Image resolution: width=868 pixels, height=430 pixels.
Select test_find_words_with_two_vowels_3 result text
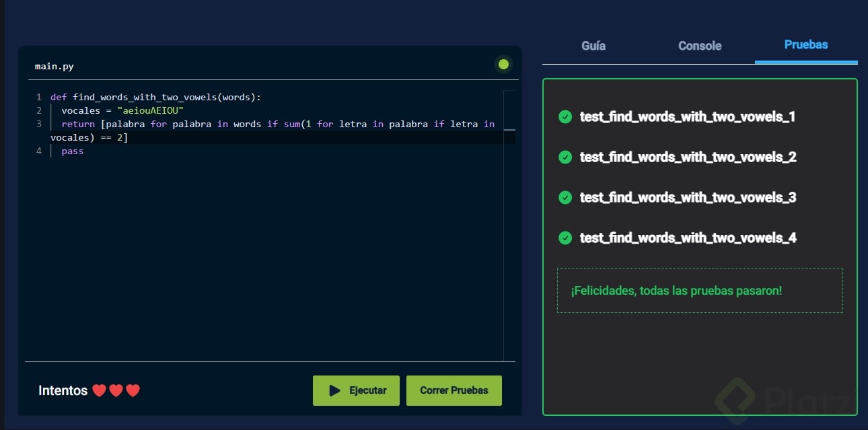coord(688,198)
